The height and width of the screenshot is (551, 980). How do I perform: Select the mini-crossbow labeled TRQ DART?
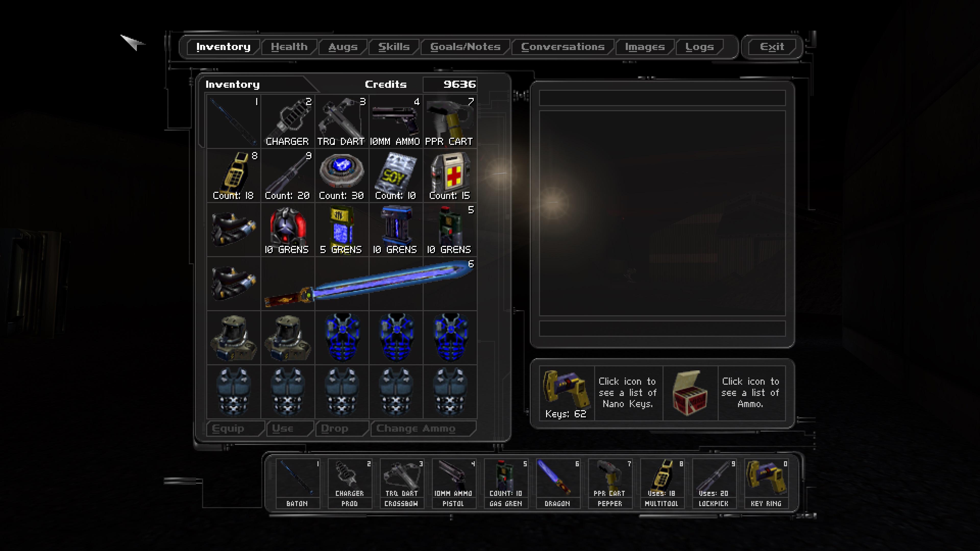click(342, 121)
